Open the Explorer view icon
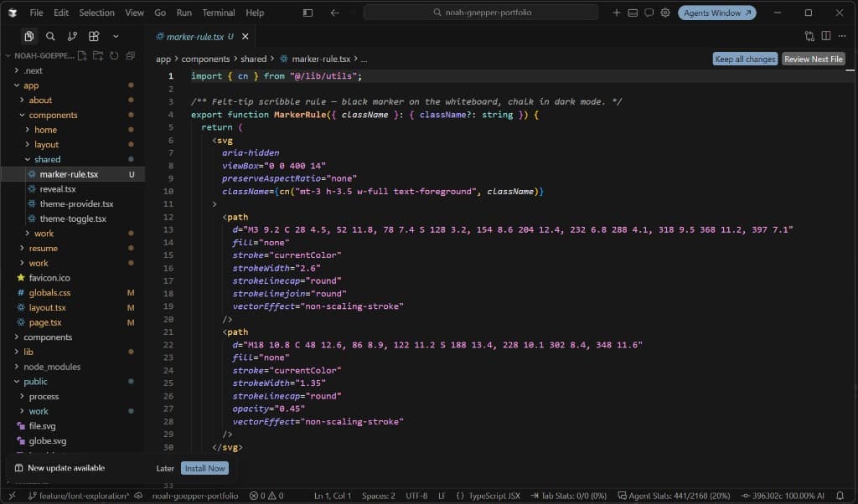 click(x=29, y=36)
